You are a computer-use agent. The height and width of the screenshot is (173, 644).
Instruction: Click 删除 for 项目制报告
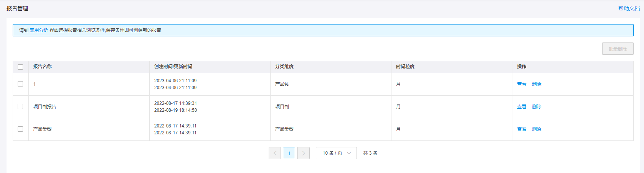[537, 107]
